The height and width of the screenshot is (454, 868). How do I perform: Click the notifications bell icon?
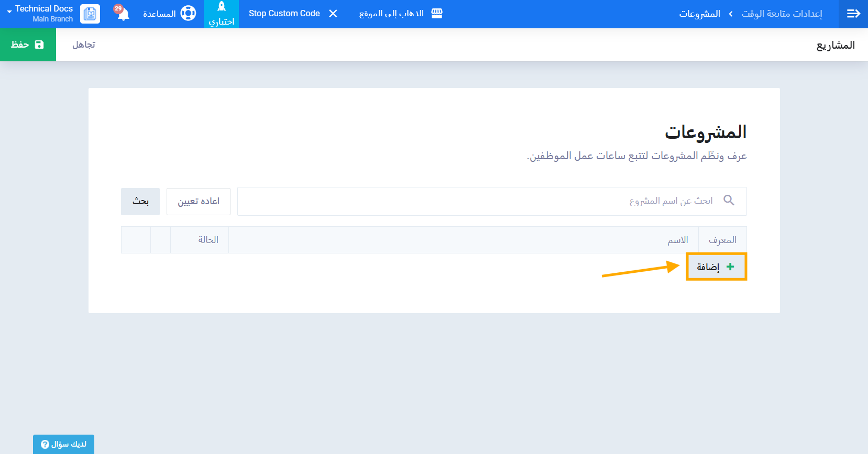pyautogui.click(x=123, y=14)
